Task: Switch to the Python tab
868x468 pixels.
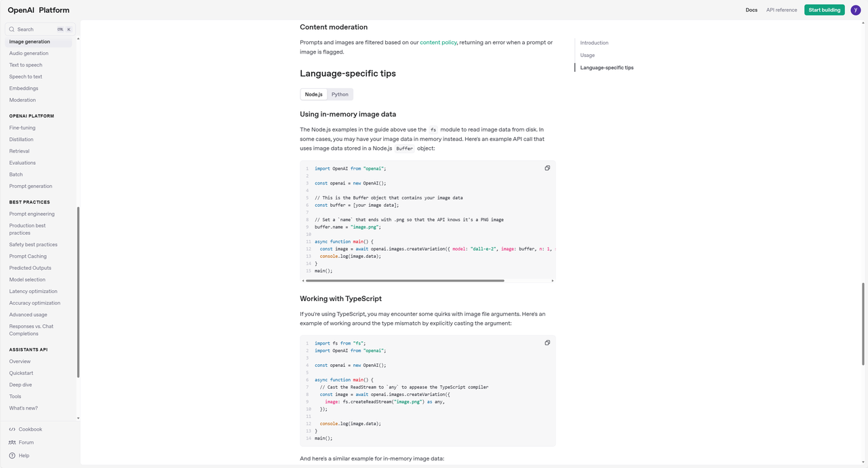Action: tap(340, 94)
